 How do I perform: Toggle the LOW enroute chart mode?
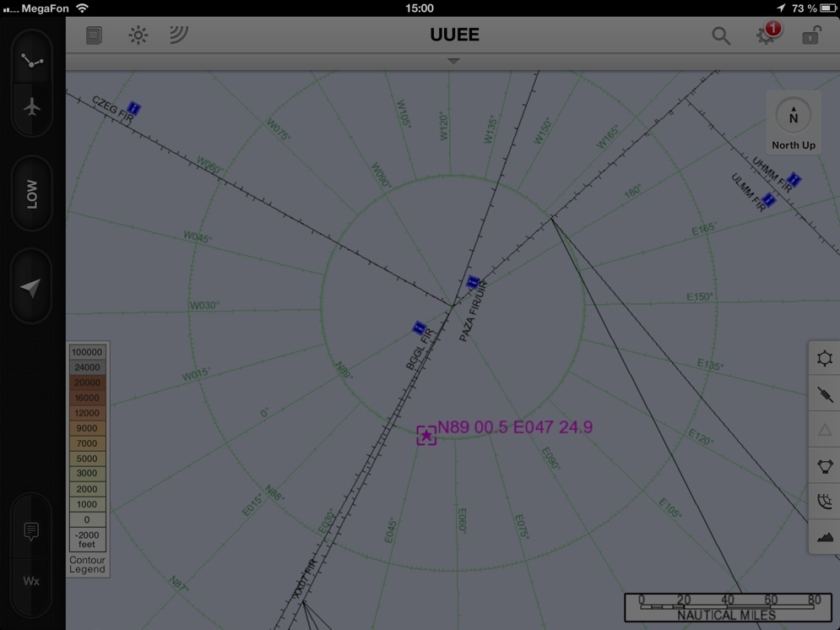(x=32, y=193)
